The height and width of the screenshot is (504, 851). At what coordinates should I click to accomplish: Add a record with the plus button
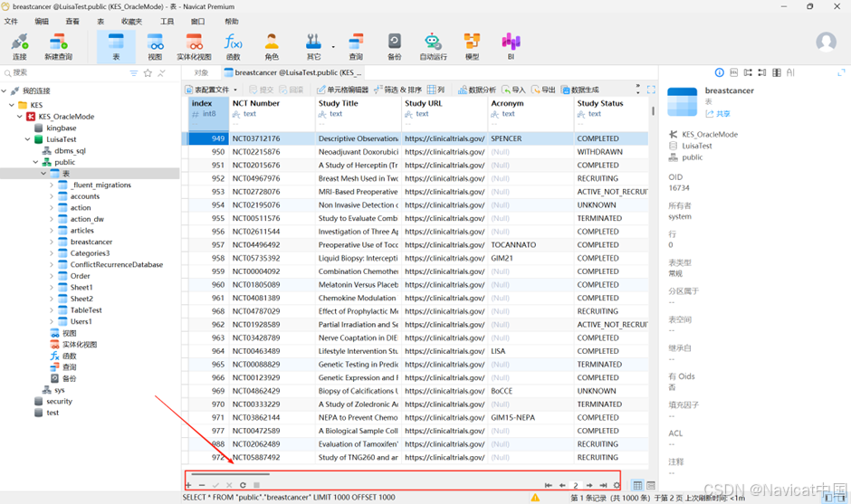pyautogui.click(x=188, y=485)
